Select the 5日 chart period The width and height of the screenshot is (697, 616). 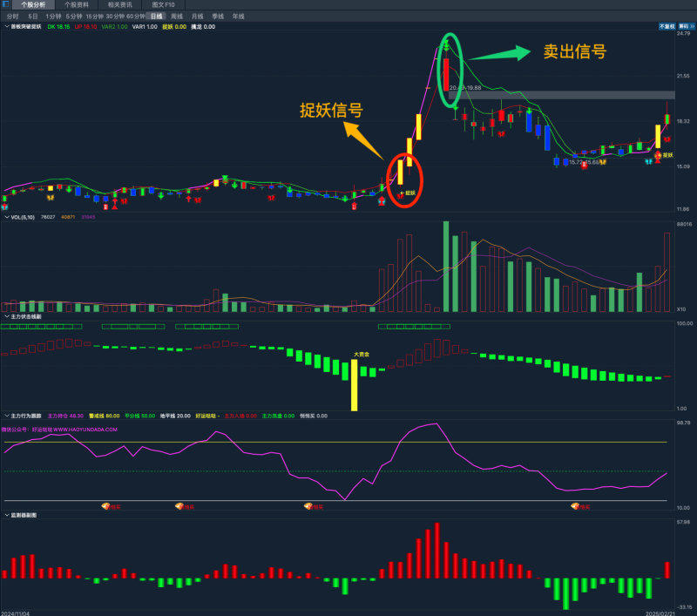[33, 17]
